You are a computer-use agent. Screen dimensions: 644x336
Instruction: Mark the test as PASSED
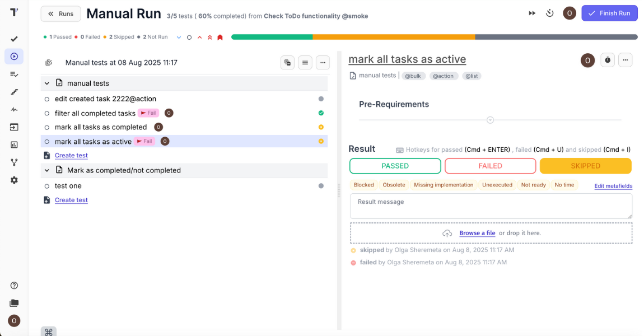(x=395, y=166)
